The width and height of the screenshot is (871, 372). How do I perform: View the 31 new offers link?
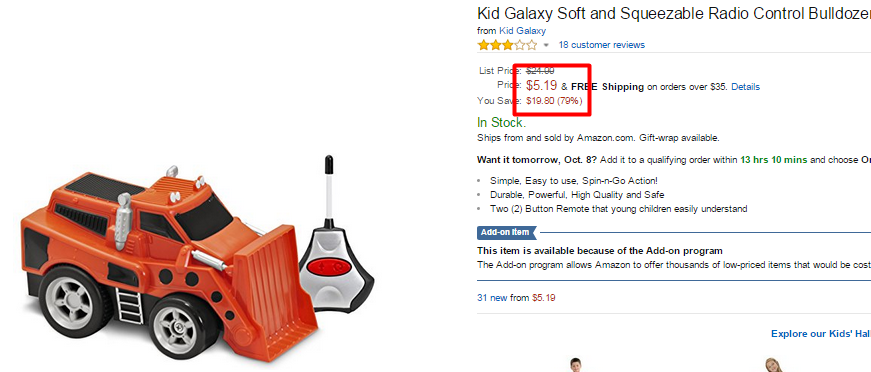click(x=492, y=298)
